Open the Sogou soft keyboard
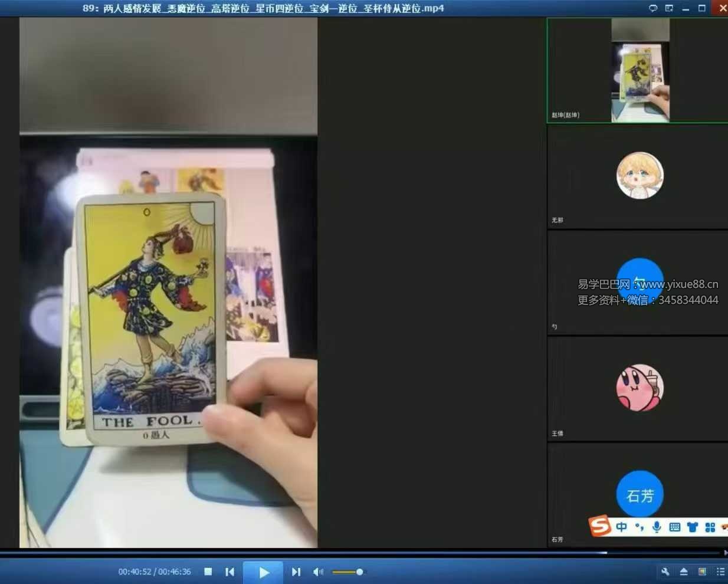 (x=675, y=527)
